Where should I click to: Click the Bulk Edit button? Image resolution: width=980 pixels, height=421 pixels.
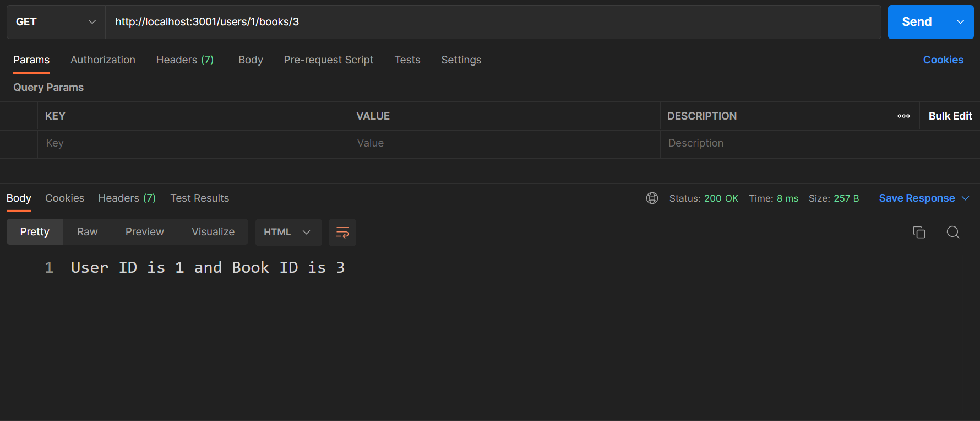tap(950, 116)
